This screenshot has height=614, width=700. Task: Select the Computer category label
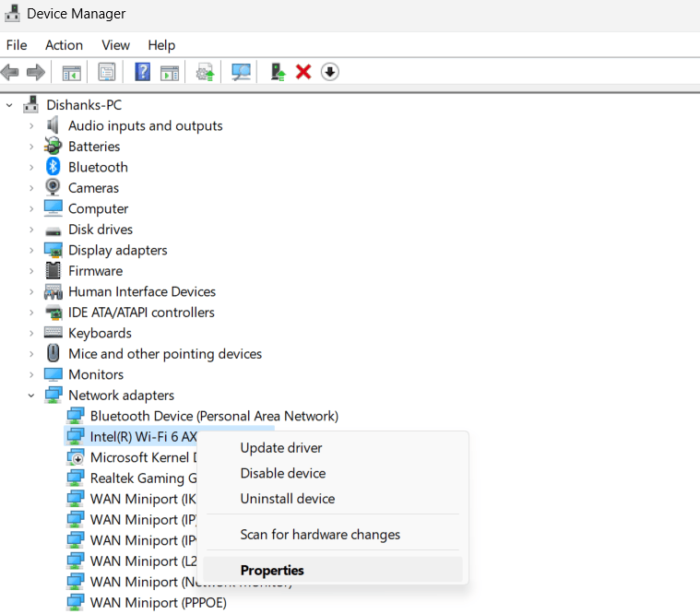98,208
